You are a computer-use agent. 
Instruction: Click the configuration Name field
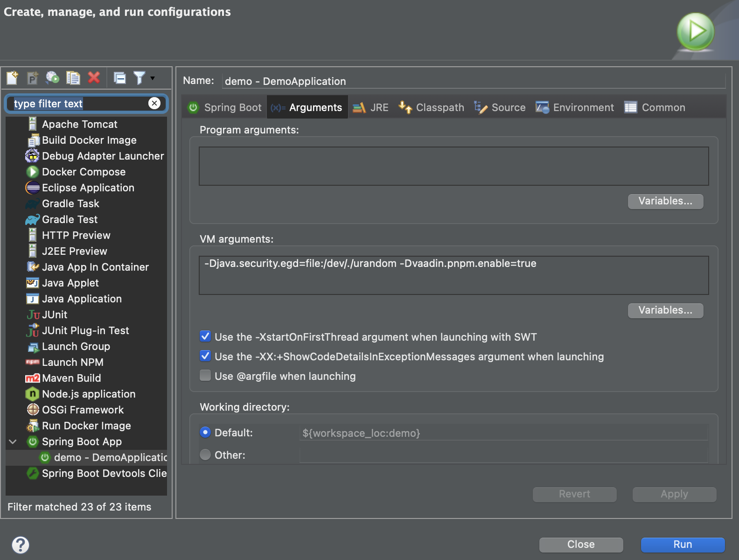pos(474,81)
